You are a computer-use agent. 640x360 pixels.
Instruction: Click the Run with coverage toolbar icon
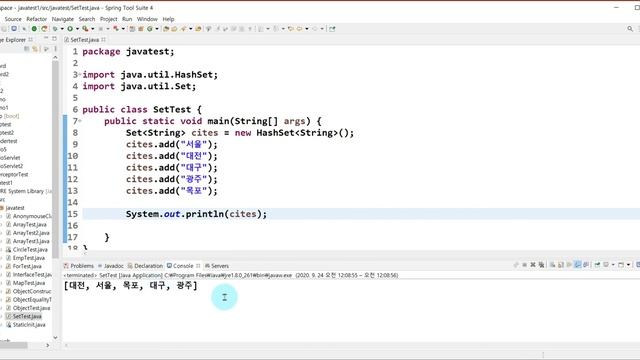tap(85, 29)
